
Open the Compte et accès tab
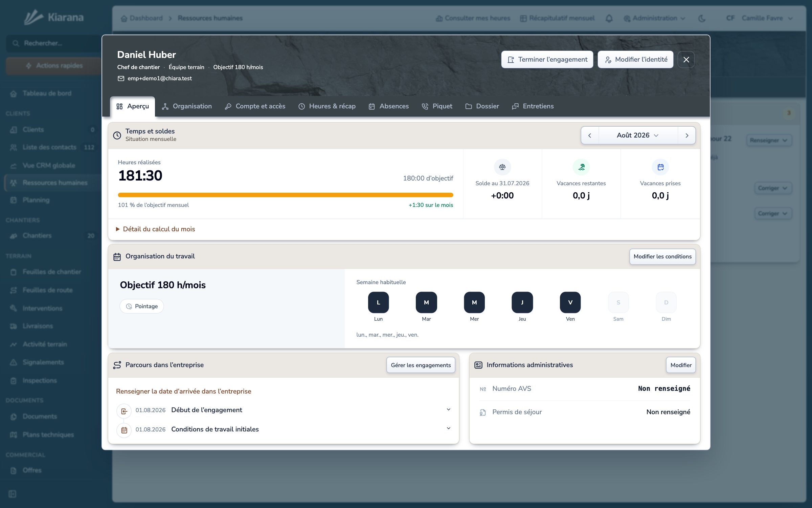tap(255, 106)
